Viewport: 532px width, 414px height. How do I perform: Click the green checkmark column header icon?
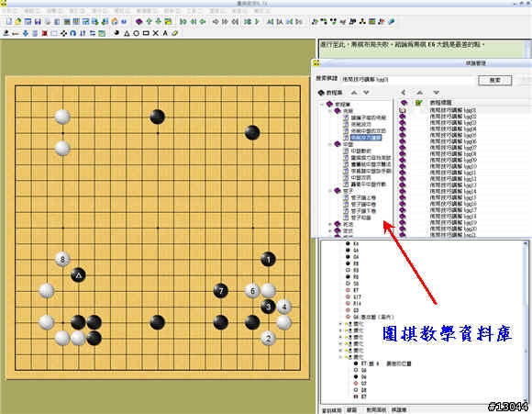(x=419, y=102)
